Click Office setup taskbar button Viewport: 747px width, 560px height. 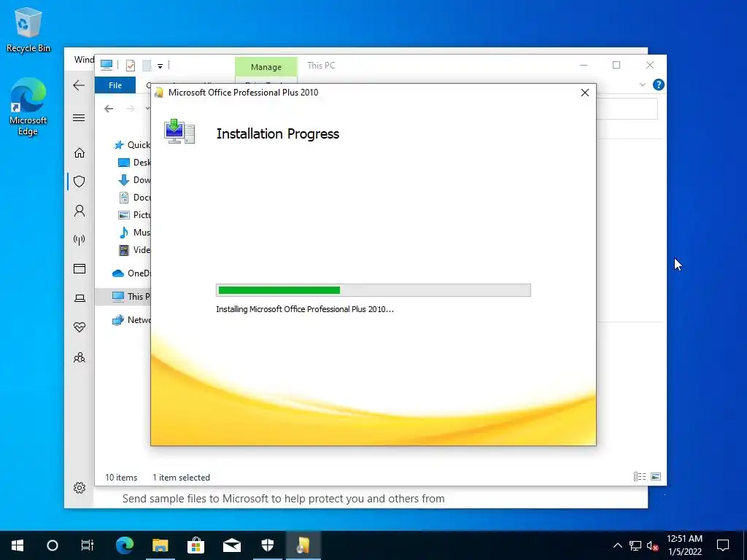pyautogui.click(x=303, y=545)
